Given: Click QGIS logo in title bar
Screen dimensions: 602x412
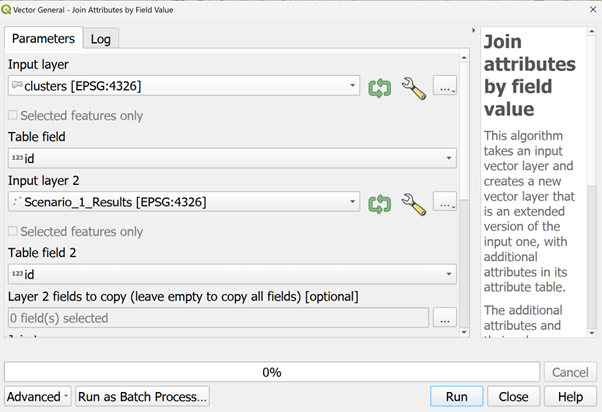Looking at the screenshot, I should pyautogui.click(x=6, y=9).
